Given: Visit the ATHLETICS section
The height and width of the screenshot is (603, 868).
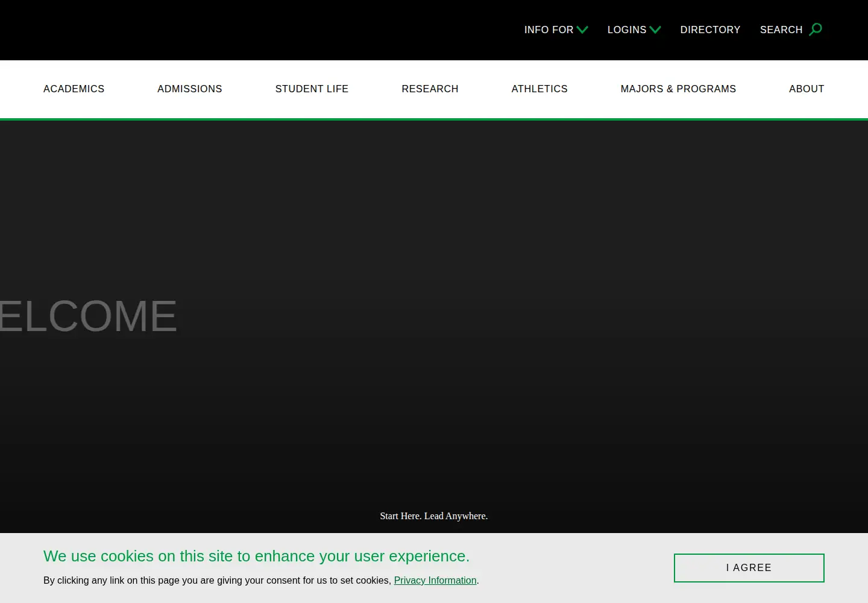Looking at the screenshot, I should [539, 89].
